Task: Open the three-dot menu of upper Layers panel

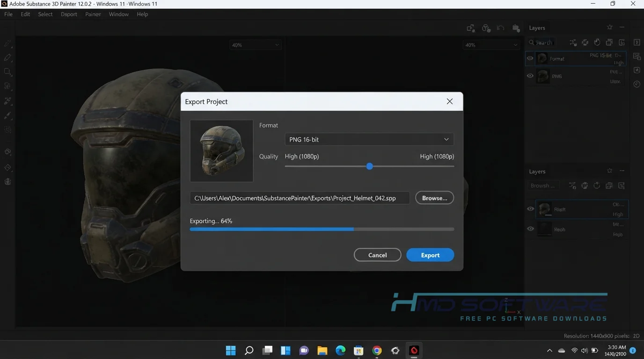Action: click(x=622, y=28)
